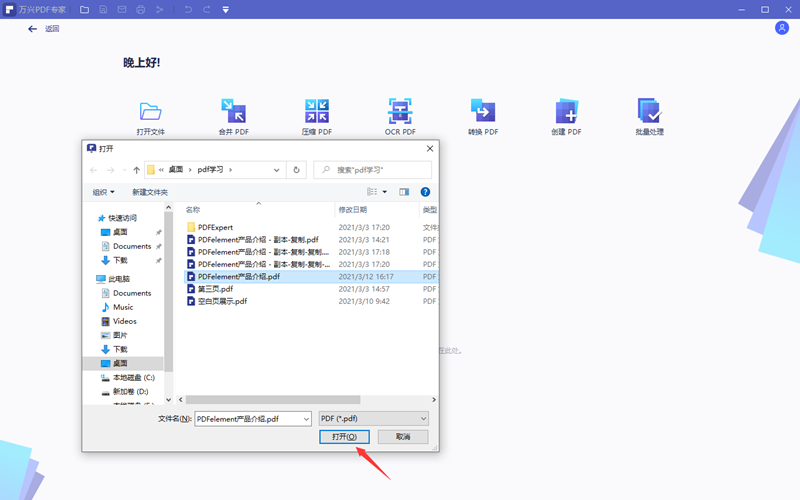
Task: Open the PDF (*.pdf) file type dropdown
Action: pos(373,418)
